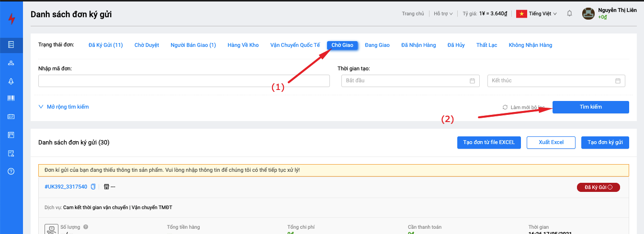Click the yellow missing product info warning
Image resolution: width=644 pixels, height=234 pixels.
pyautogui.click(x=334, y=170)
